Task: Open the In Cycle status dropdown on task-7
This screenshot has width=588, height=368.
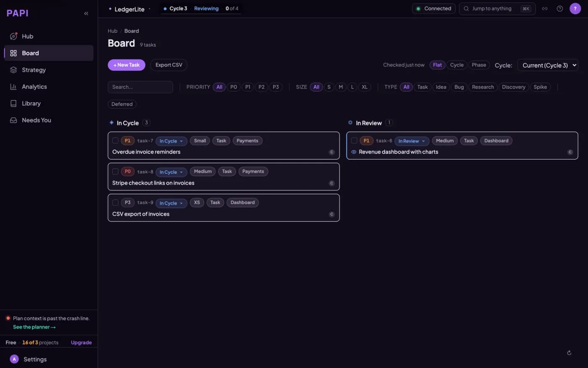Action: pyautogui.click(x=171, y=141)
